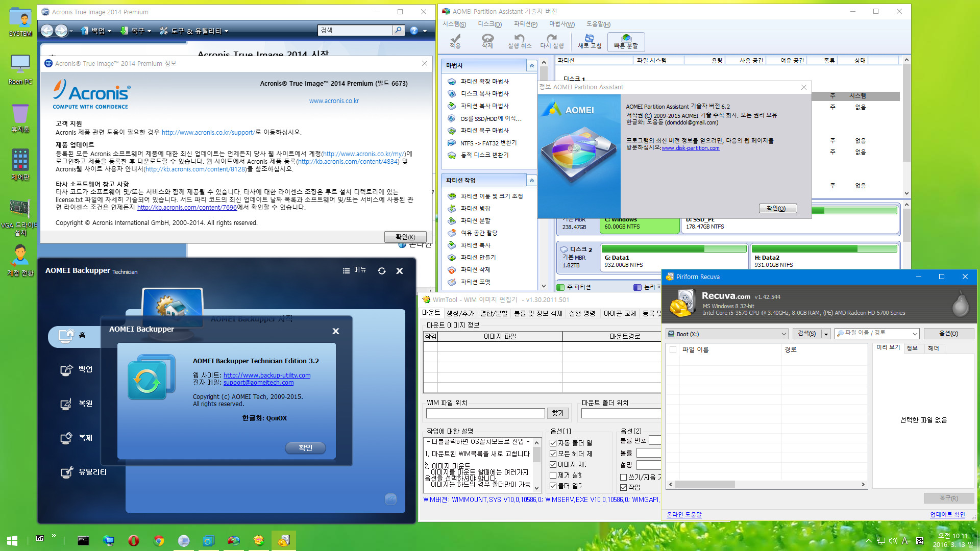Click the WIM 파일 위치 input field

coord(485,413)
